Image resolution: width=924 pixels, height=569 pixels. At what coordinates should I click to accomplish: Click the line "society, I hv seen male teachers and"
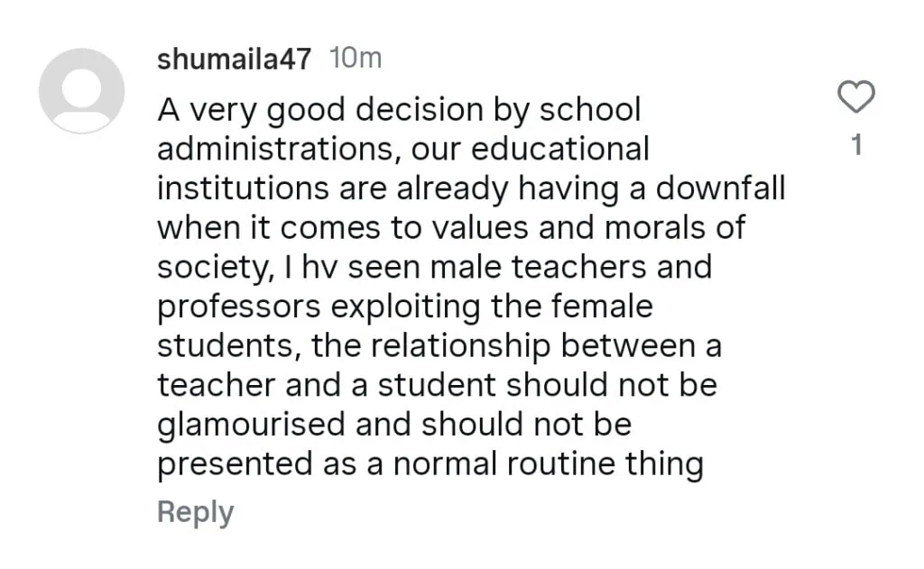(434, 268)
